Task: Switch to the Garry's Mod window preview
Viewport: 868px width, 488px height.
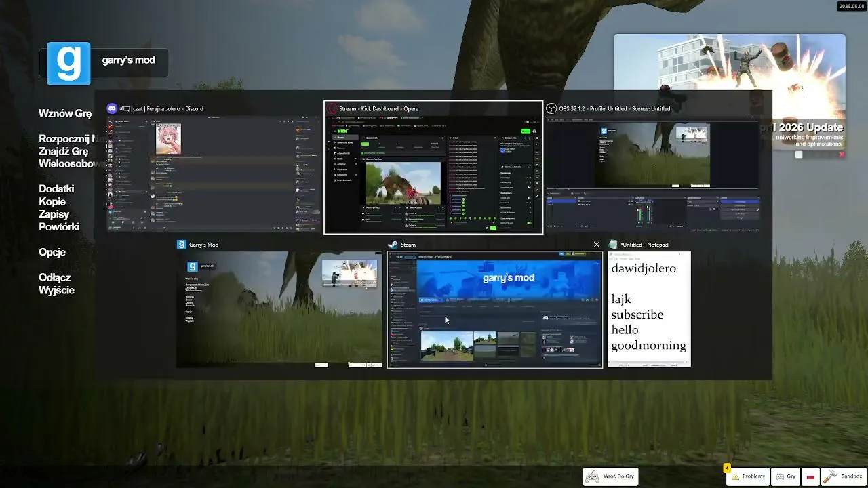Action: pyautogui.click(x=279, y=310)
